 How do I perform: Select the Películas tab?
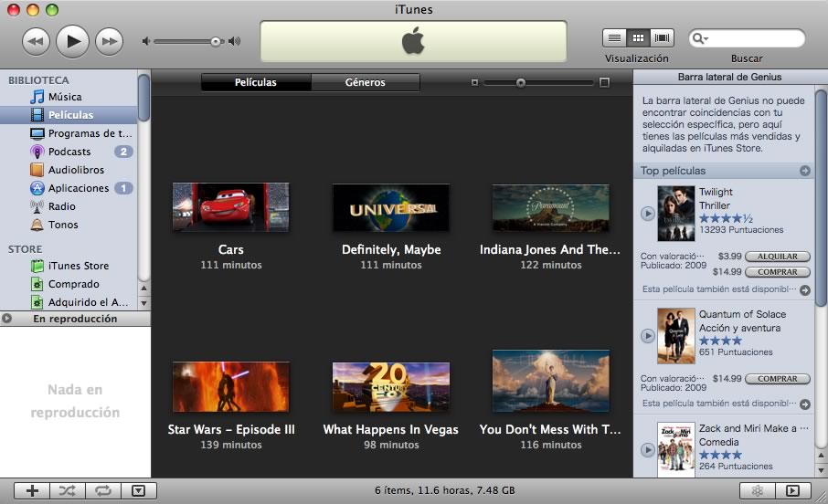click(x=256, y=82)
